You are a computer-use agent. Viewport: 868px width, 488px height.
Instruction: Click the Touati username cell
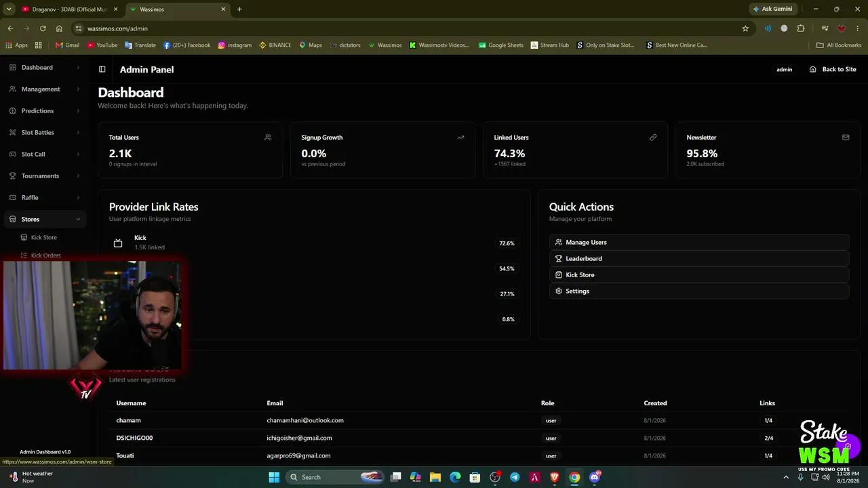tap(125, 455)
